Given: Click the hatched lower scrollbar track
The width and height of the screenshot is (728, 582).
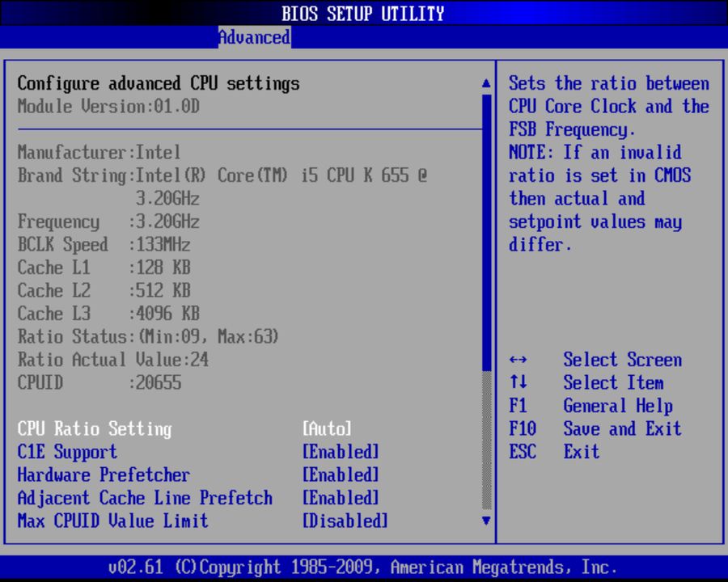Looking at the screenshot, I should click(487, 440).
